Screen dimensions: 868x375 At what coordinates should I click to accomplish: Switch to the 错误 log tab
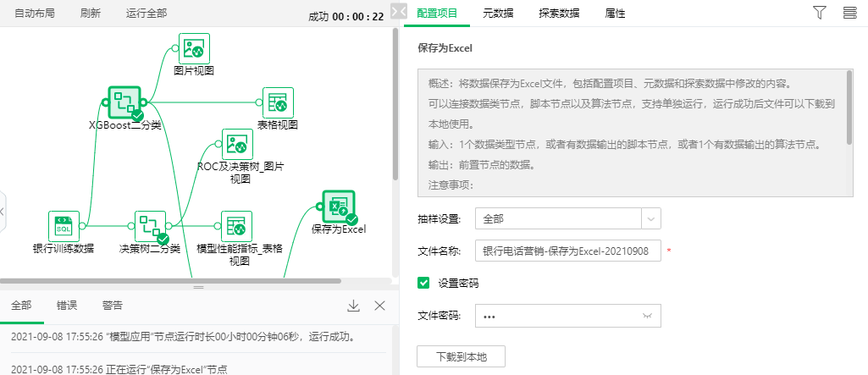pos(67,306)
